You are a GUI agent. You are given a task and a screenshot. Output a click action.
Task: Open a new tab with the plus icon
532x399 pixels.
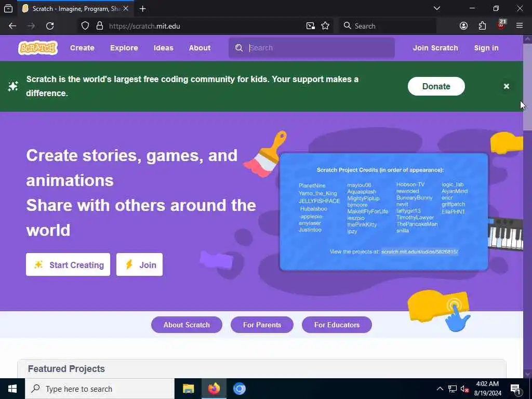pyautogui.click(x=142, y=9)
